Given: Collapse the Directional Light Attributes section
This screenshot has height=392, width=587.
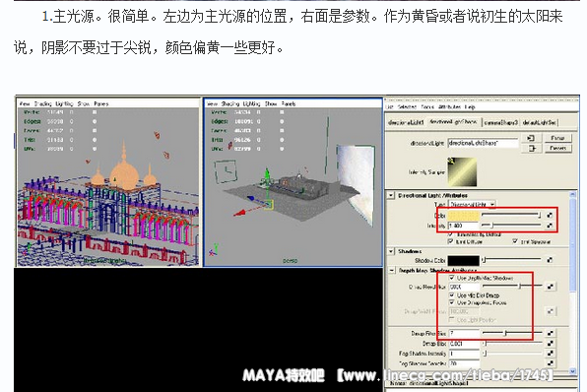Looking at the screenshot, I should click(391, 195).
